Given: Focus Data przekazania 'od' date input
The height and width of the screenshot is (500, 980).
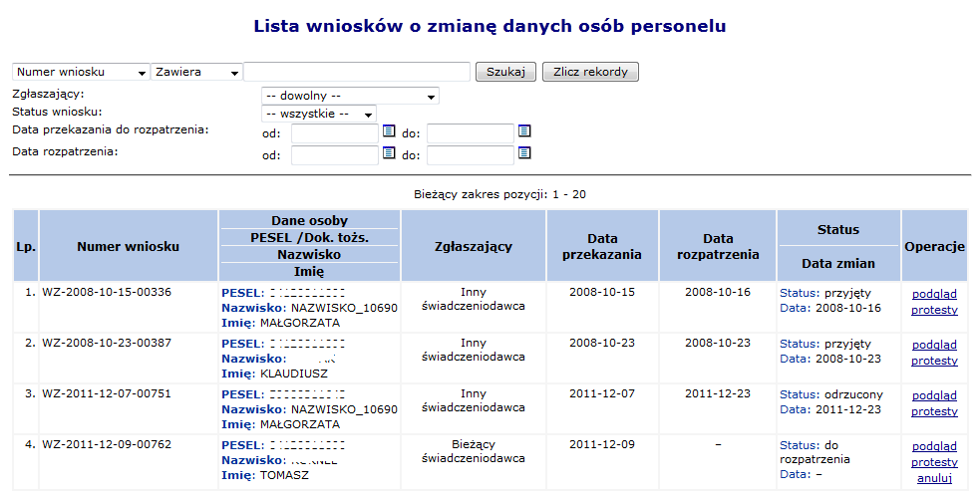Looking at the screenshot, I should [x=335, y=133].
